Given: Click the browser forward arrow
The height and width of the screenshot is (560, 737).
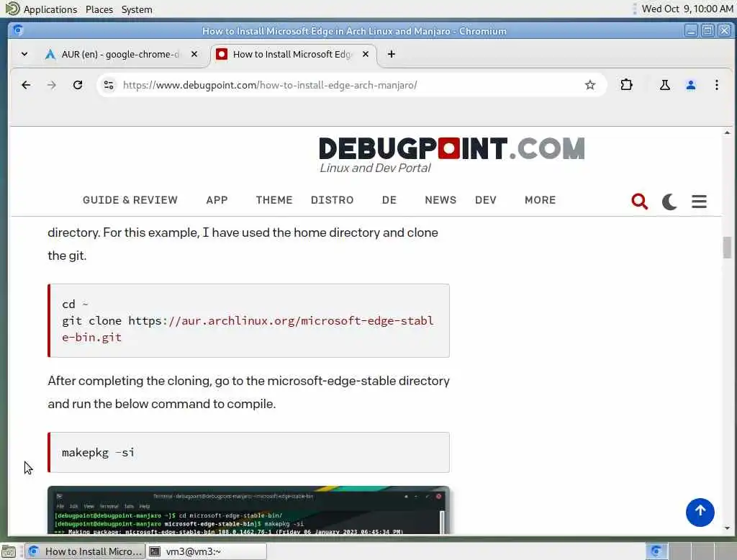Looking at the screenshot, I should click(52, 85).
